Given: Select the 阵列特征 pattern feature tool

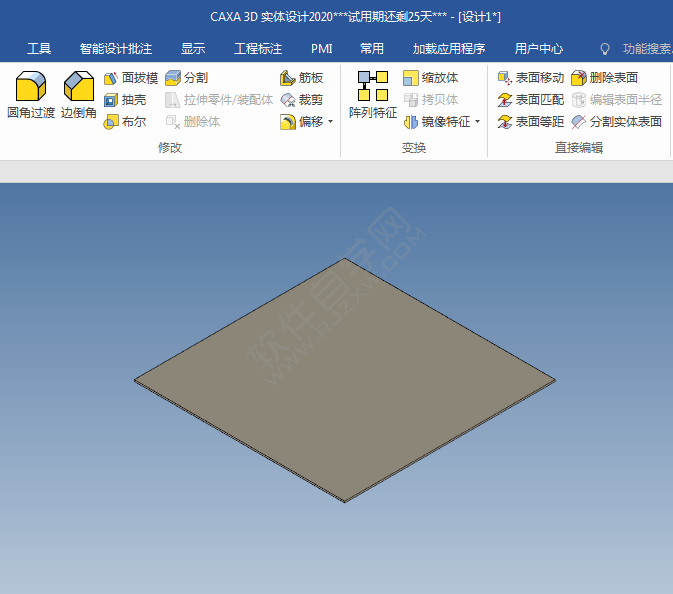Looking at the screenshot, I should pos(373,95).
